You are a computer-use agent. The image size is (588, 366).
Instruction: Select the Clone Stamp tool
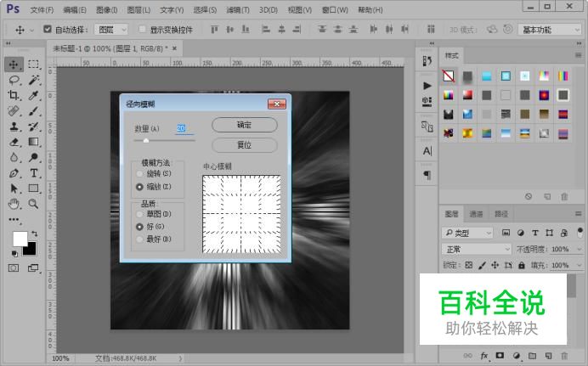14,127
